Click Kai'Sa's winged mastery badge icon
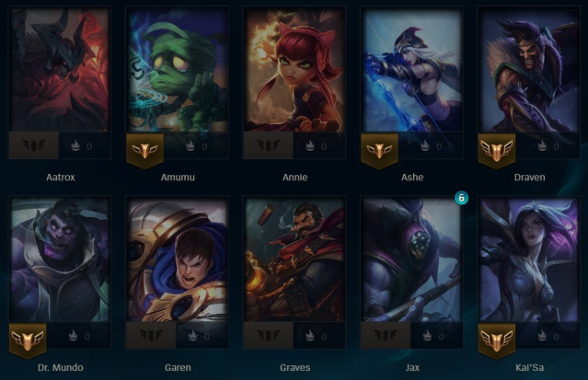588x380 pixels. pyautogui.click(x=497, y=340)
